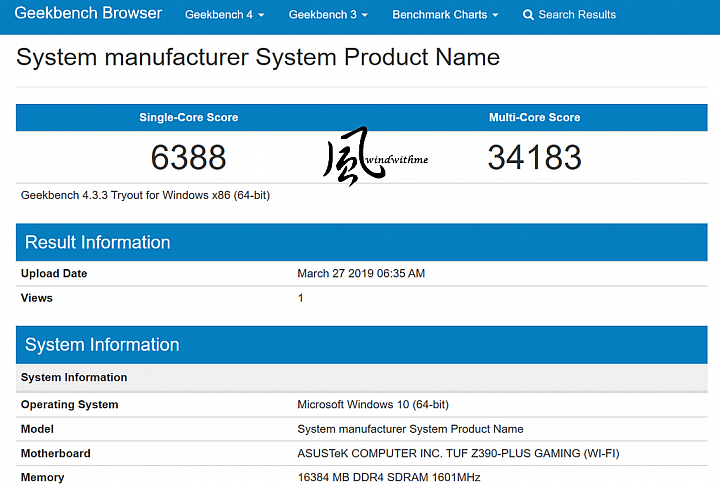
Task: Select the Views count value 1
Action: pyautogui.click(x=300, y=298)
